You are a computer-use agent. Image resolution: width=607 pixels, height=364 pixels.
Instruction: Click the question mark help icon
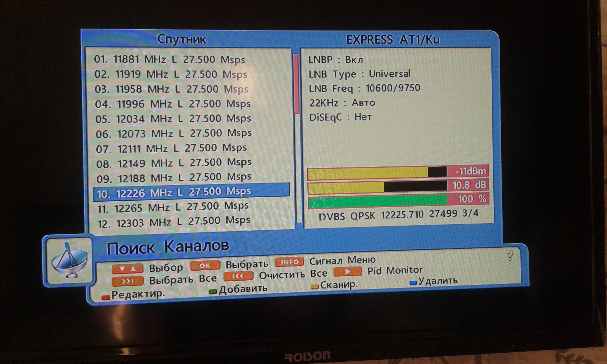click(510, 256)
